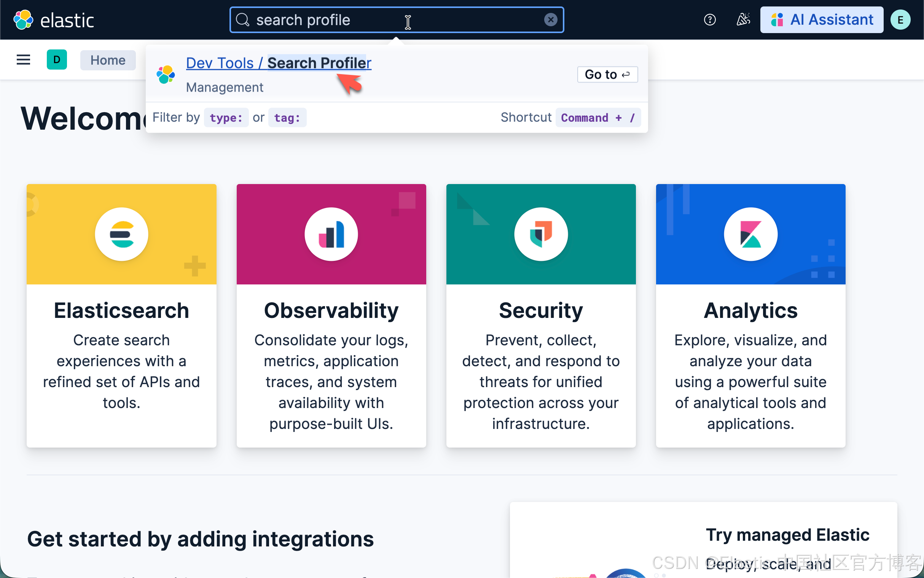Click the Observability bar-chart icon
Image resolution: width=924 pixels, height=578 pixels.
331,234
